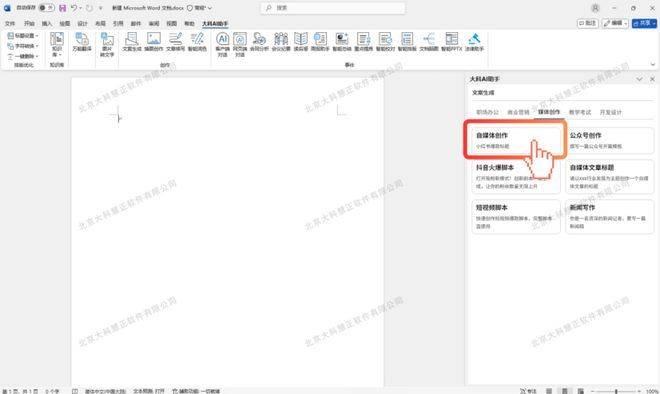Open the 抖音火爆脚本 card
Screen dimensions: 660x394
pyautogui.click(x=515, y=176)
